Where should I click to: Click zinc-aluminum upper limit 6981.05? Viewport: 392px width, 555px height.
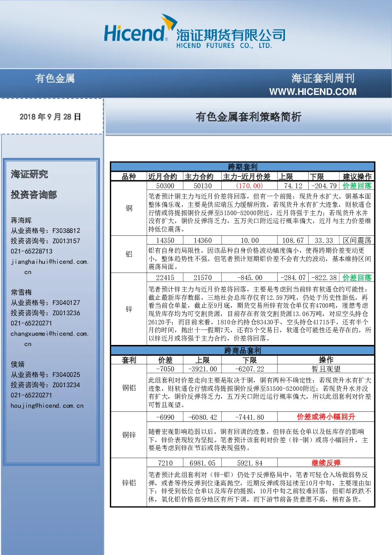(203, 463)
